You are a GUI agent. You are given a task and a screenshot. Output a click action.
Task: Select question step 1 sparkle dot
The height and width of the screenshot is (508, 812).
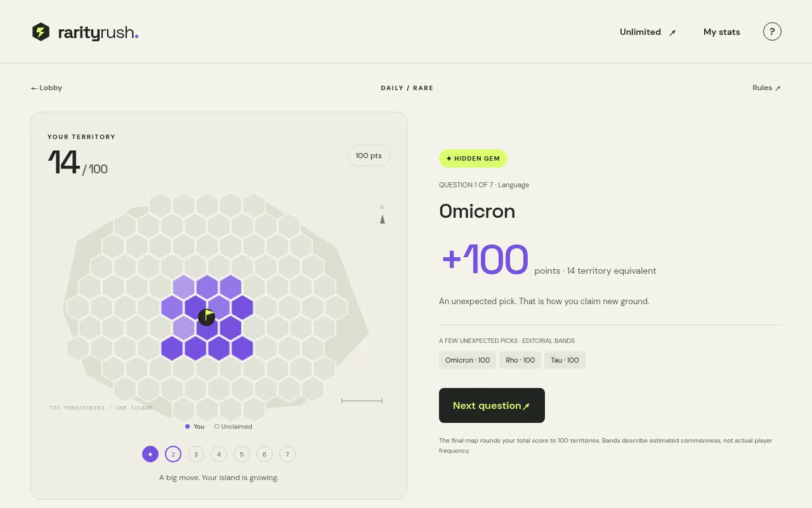[150, 454]
